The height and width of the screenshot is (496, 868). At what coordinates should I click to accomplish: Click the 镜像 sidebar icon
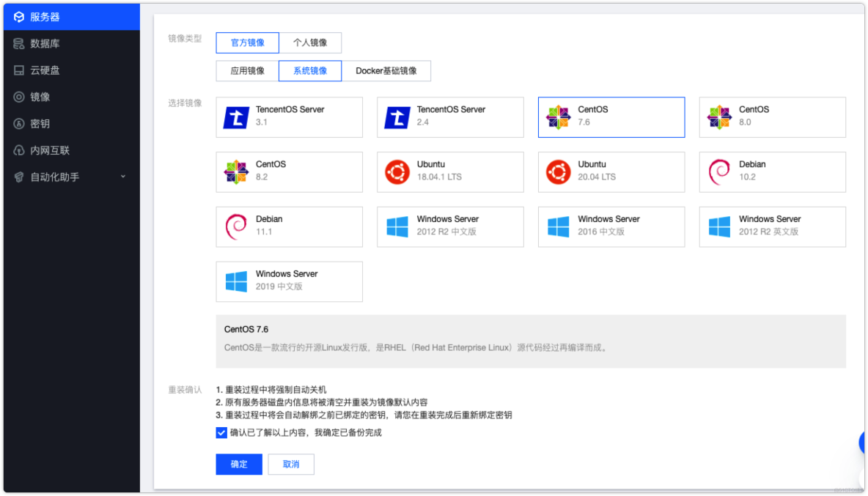19,97
